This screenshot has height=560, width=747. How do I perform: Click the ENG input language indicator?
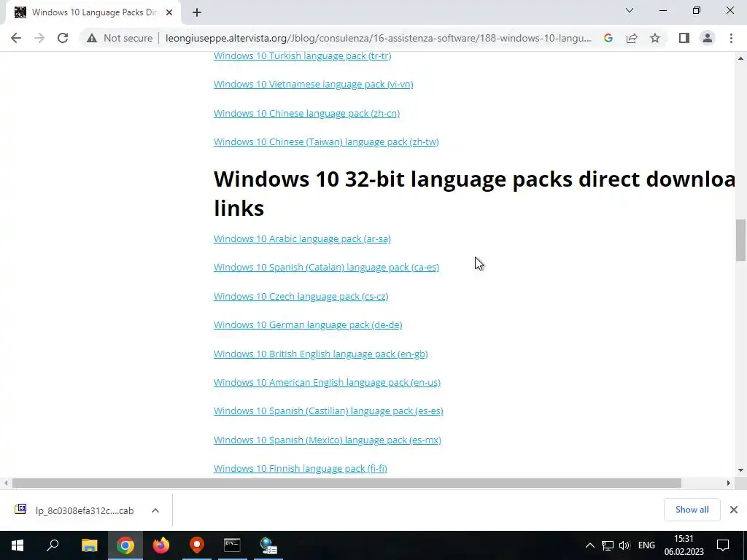pos(646,545)
